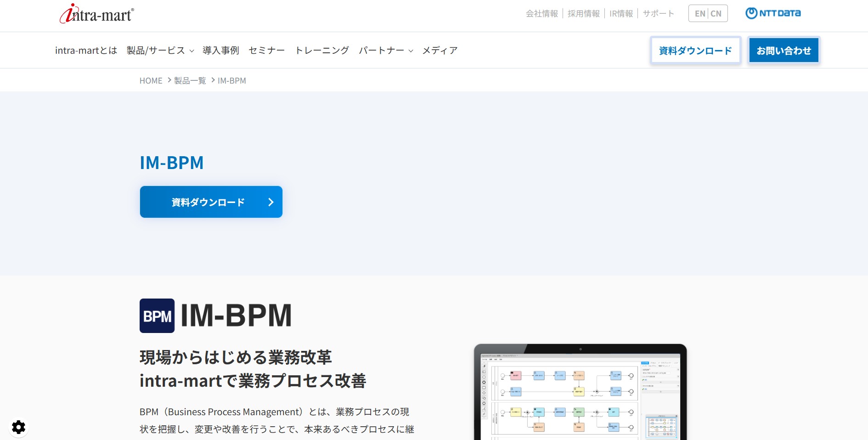The image size is (868, 440).
Task: Open トレーニング menu item
Action: pyautogui.click(x=322, y=51)
